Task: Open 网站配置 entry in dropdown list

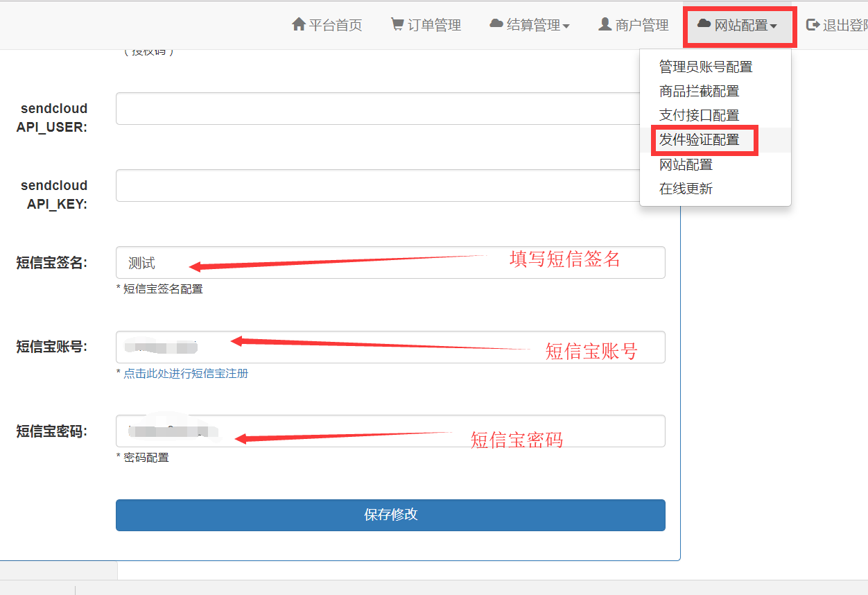Action: point(686,164)
